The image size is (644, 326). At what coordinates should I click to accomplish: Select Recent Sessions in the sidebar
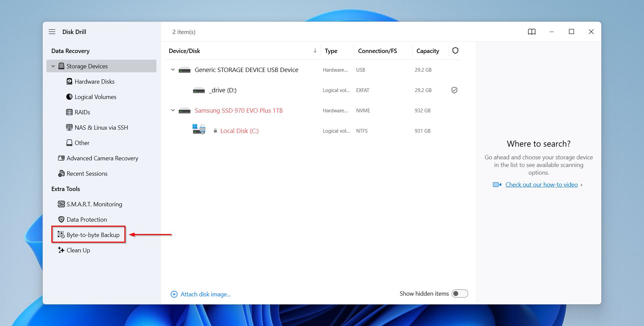87,173
